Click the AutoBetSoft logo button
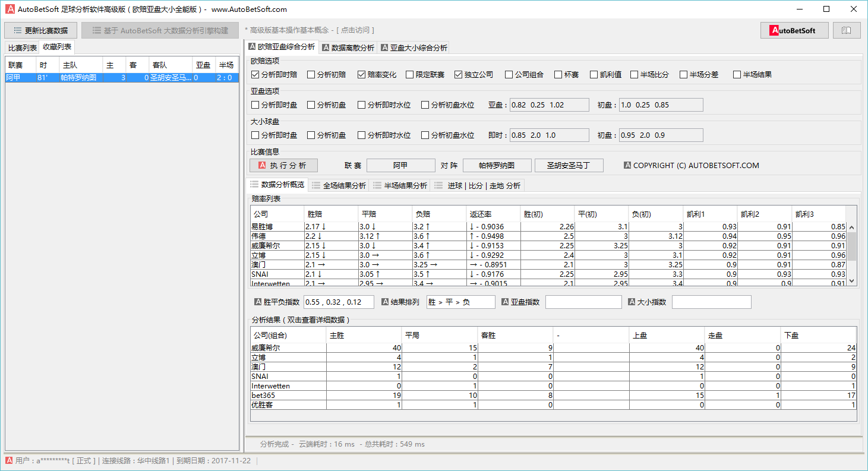Viewport: 868px width, 471px height. pyautogui.click(x=794, y=30)
